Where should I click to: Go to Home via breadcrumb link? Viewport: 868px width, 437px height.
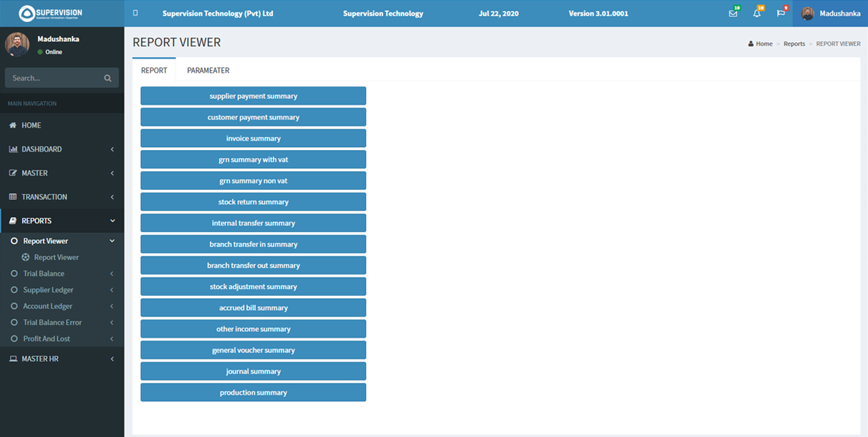pyautogui.click(x=764, y=44)
